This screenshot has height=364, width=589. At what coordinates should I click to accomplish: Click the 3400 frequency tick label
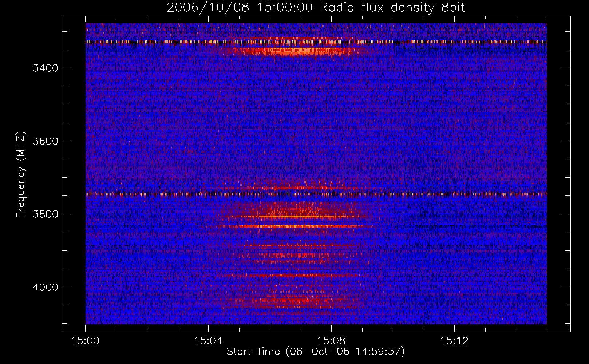pos(46,68)
